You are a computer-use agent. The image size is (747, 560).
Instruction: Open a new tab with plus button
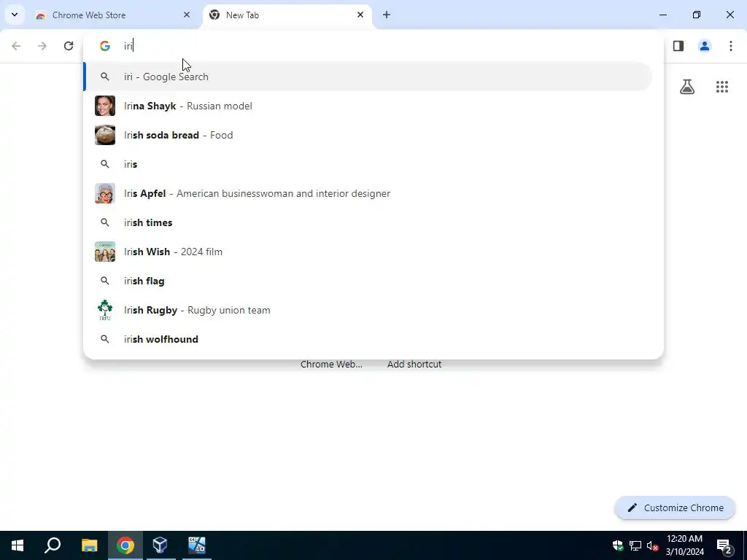[387, 15]
